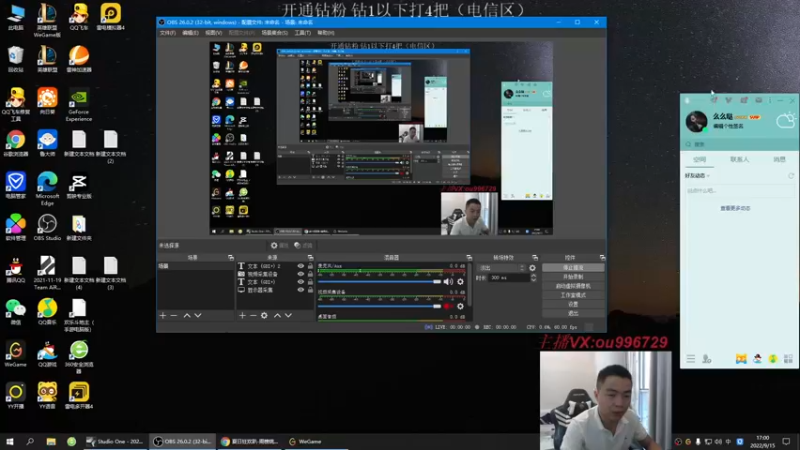
Task: Click 开始录制 button
Action: click(573, 277)
